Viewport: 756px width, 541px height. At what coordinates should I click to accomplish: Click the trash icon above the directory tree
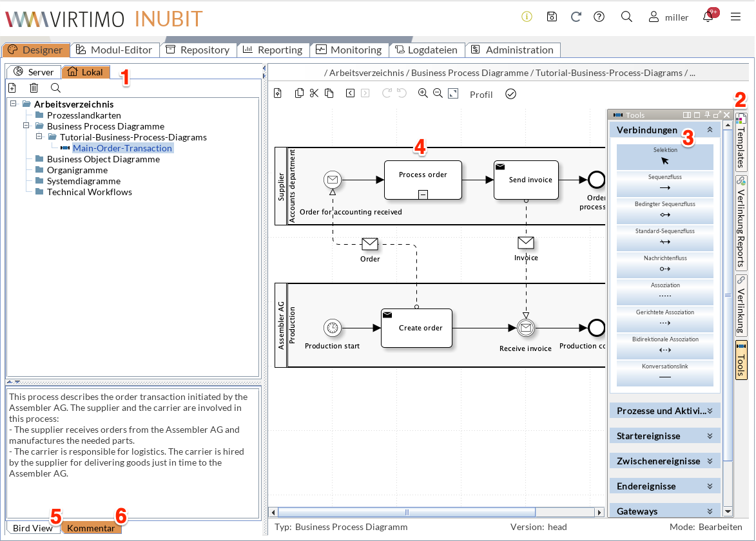coord(35,87)
